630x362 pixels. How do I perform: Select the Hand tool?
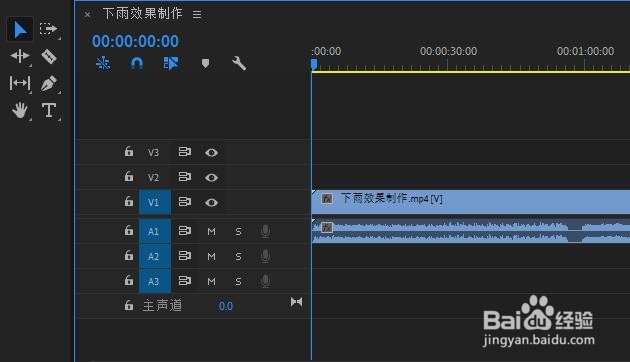[20, 110]
